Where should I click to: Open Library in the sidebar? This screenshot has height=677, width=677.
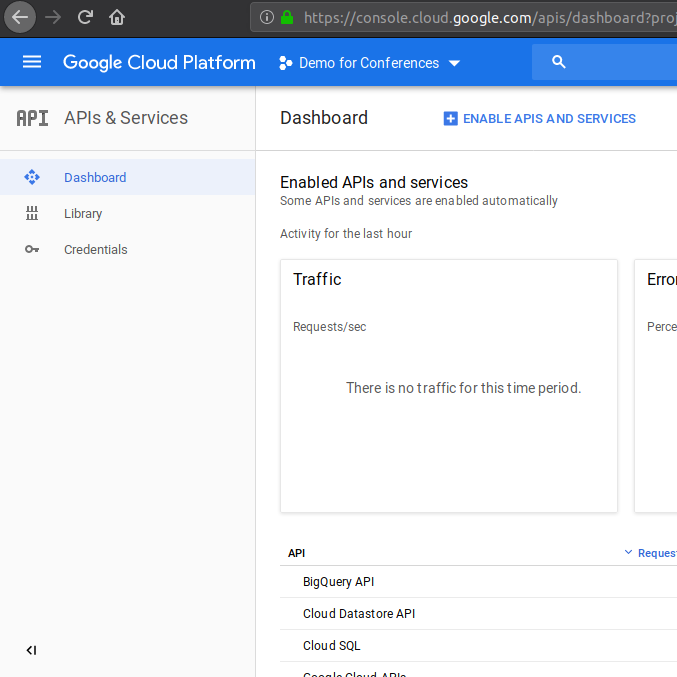(x=128, y=213)
